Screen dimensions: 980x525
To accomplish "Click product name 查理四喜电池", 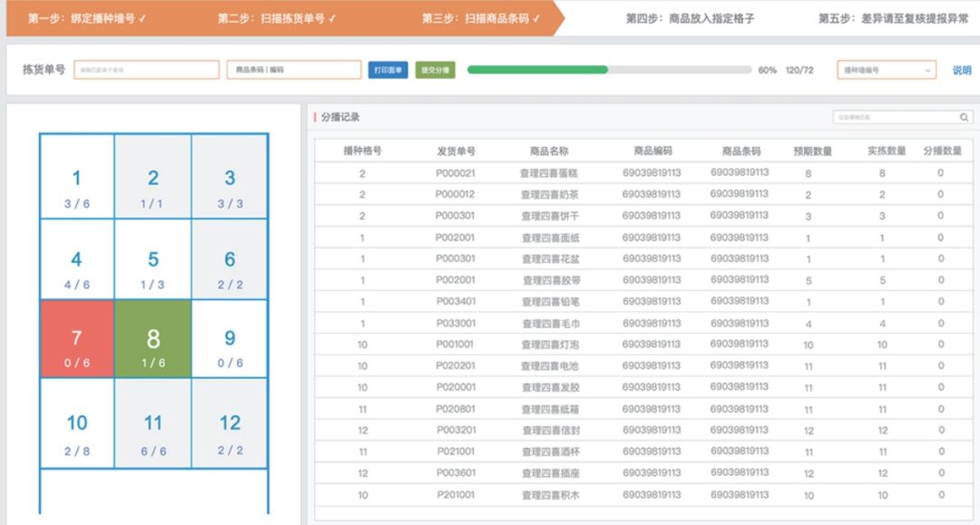I will [550, 365].
